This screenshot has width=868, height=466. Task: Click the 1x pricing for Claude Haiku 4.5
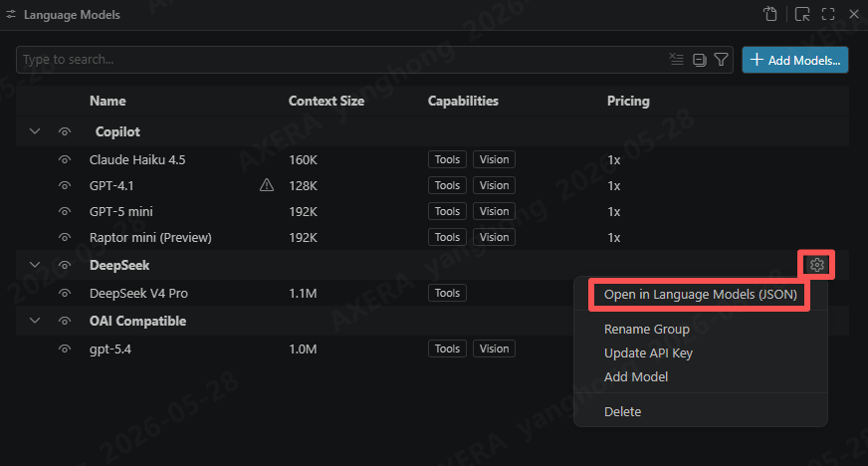pos(614,160)
